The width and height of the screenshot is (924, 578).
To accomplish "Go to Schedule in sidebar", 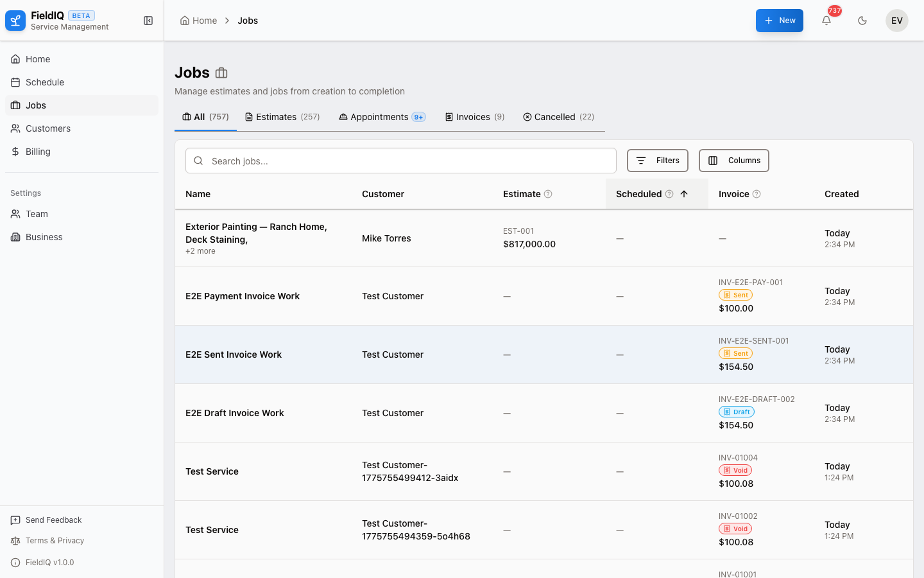I will point(45,82).
